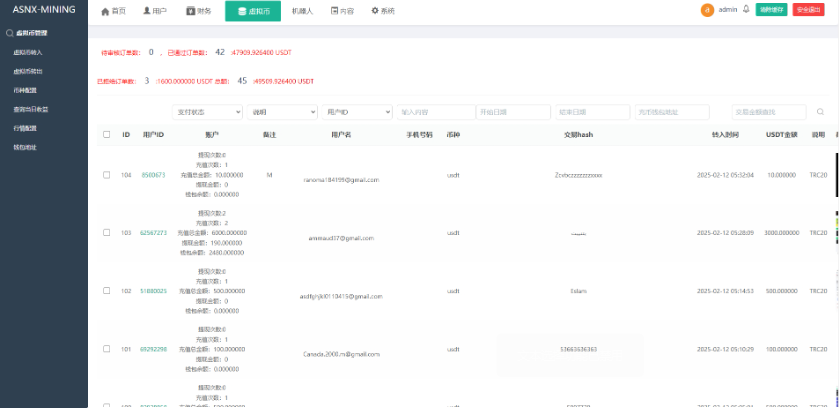Click the USDT amount column header

(x=782, y=135)
